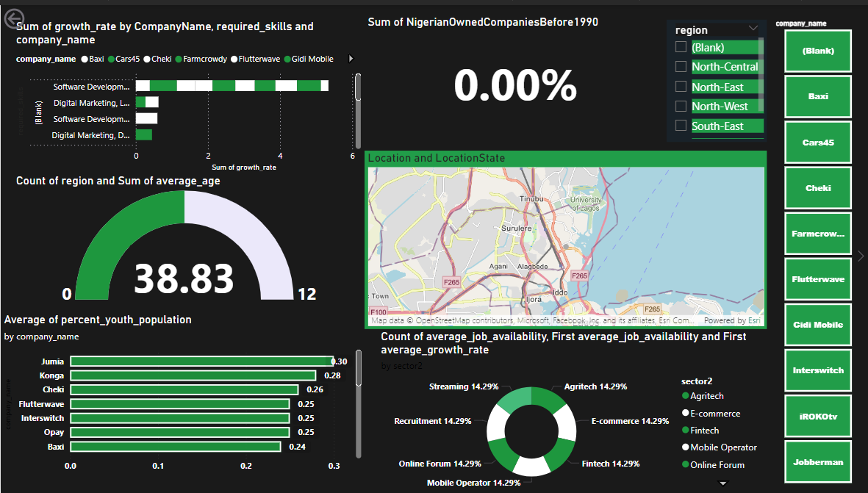The width and height of the screenshot is (868, 493).
Task: Click the Mobile Operator dot in sector2 legend
Action: coord(685,447)
